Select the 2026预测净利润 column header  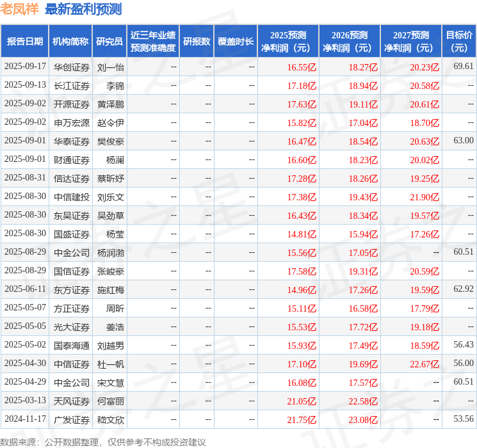pos(350,42)
